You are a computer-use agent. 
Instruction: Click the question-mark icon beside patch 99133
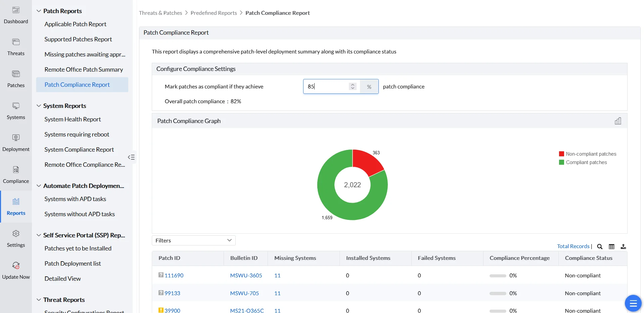click(161, 293)
